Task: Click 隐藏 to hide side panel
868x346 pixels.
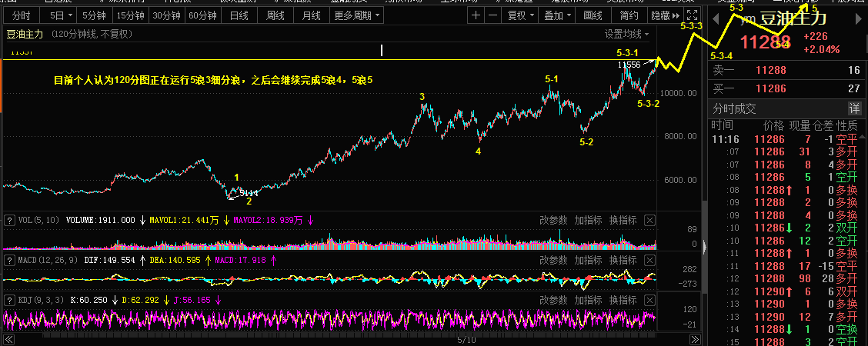Action: [x=664, y=15]
